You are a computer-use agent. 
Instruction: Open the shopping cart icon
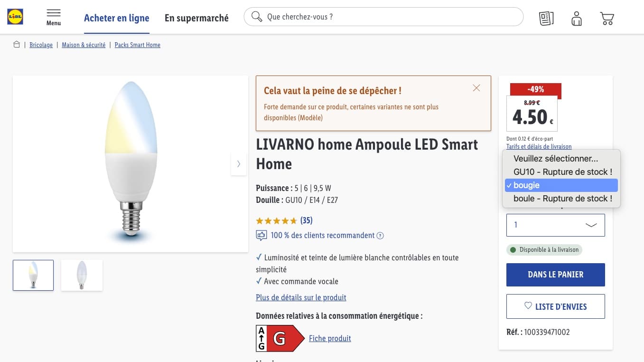[607, 18]
